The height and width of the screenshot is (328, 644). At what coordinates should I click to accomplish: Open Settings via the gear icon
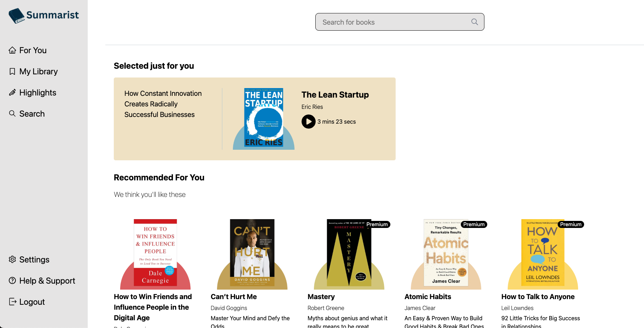click(12, 260)
